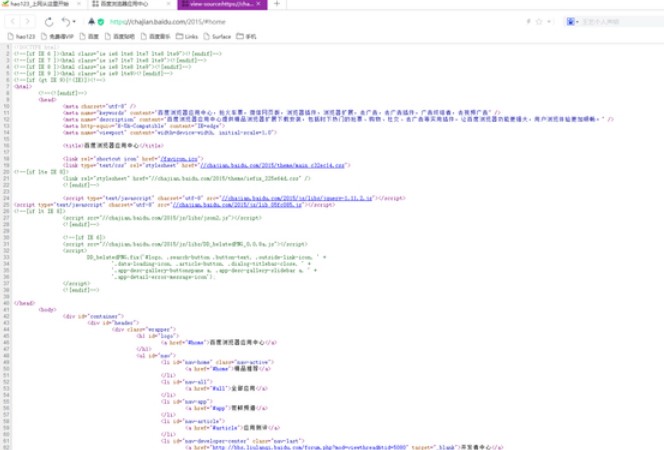The image size is (664, 450).
Task: Open the lib js script link on line 25
Action: coord(237,204)
